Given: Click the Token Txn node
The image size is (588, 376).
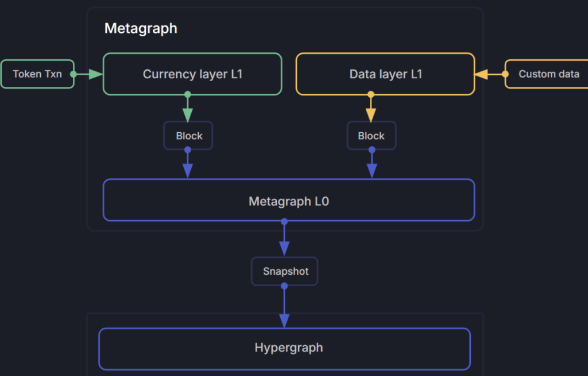Looking at the screenshot, I should click(37, 74).
